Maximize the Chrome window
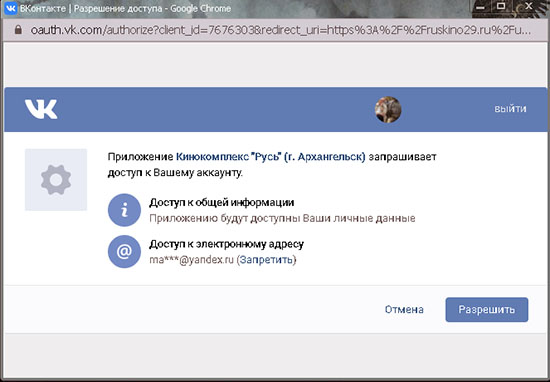The height and width of the screenshot is (382, 550). pyautogui.click(x=502, y=6)
